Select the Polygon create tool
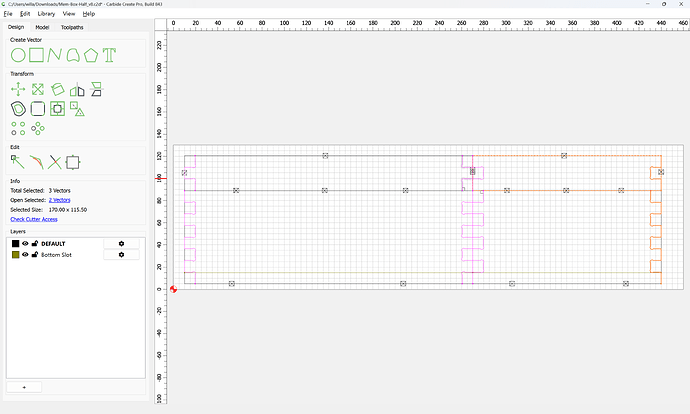This screenshot has width=690, height=414. 91,55
